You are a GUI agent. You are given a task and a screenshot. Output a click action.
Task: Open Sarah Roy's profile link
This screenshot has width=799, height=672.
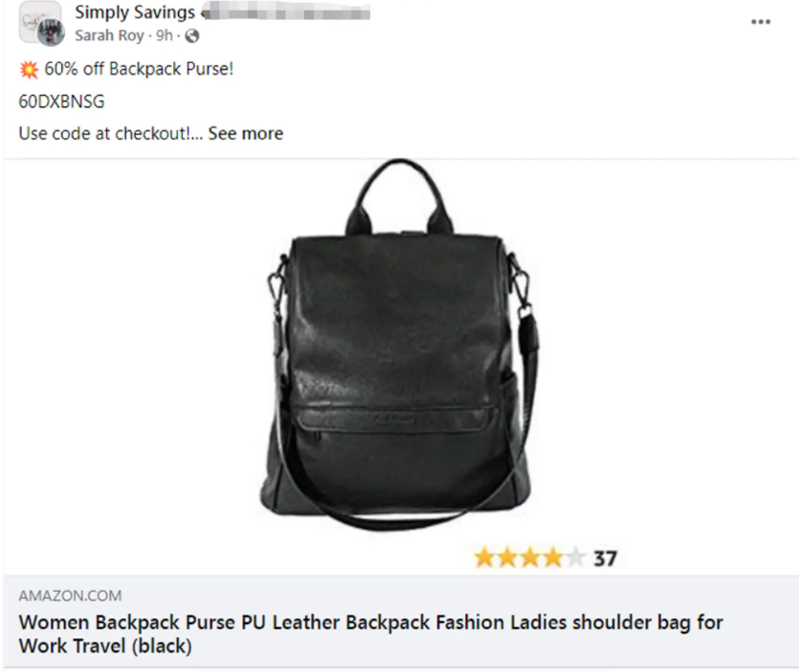pos(109,35)
